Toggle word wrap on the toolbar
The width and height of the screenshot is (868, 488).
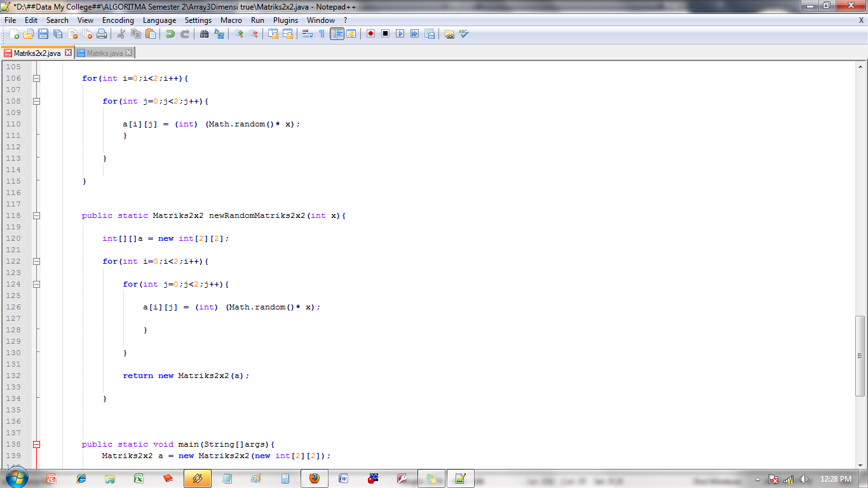click(306, 34)
